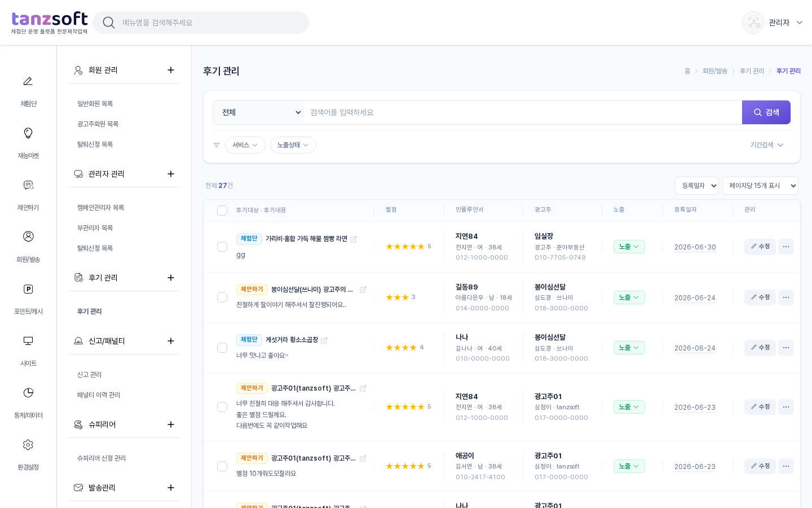Tick the checkbox for 애공이's review

point(222,466)
